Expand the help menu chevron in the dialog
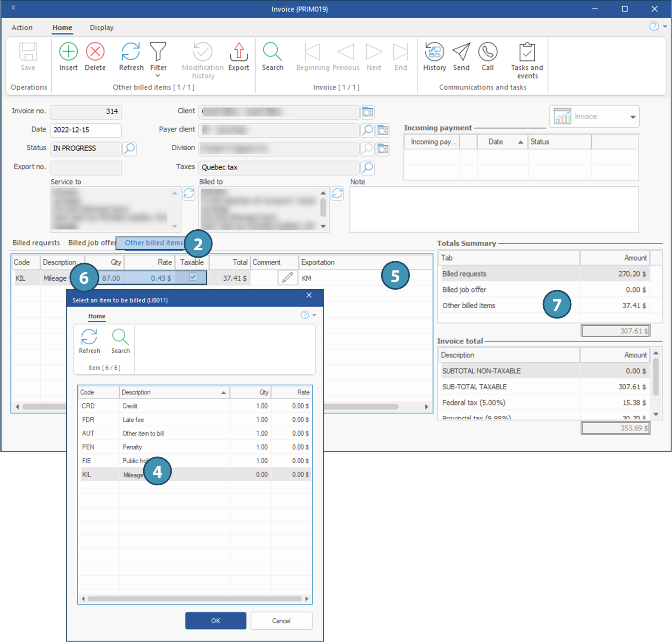Screen dimensions: 672x642 [x=314, y=315]
